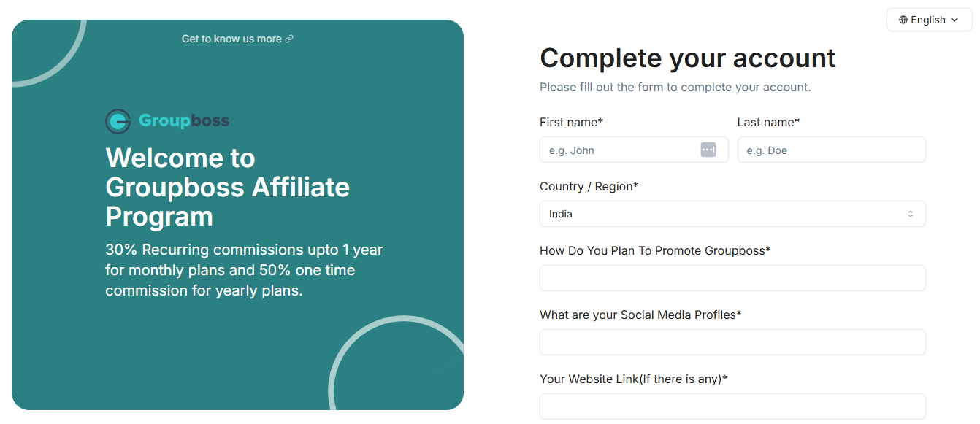The height and width of the screenshot is (424, 980).
Task: Open the Country / Region dropdown showing India
Action: (x=732, y=214)
